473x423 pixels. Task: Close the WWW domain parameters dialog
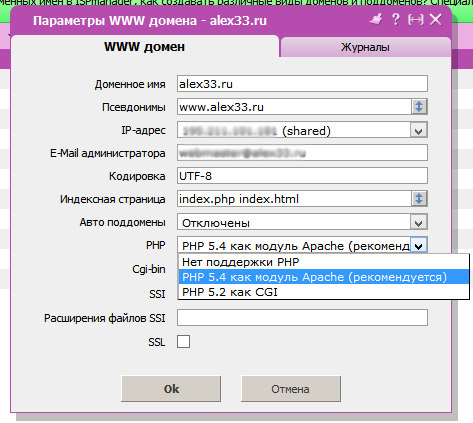coord(436,20)
